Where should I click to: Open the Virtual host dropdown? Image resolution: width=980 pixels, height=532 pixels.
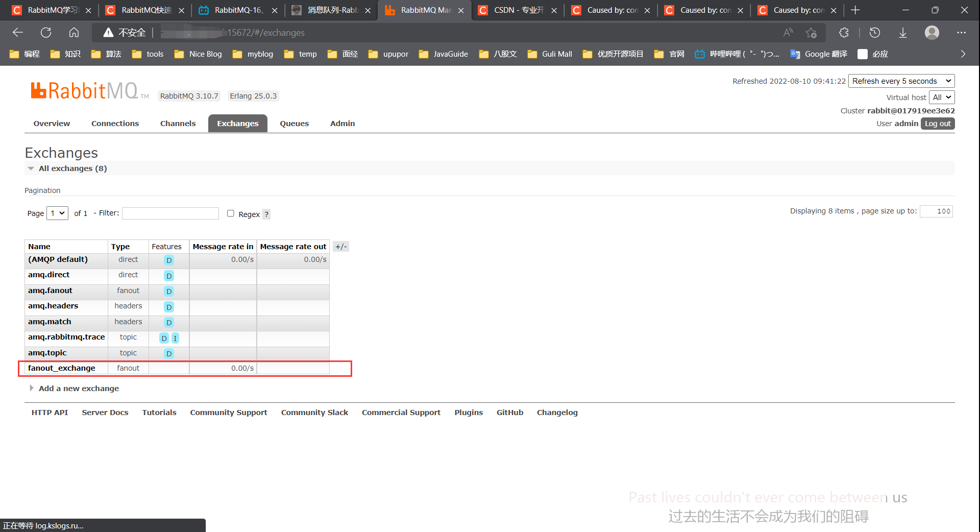point(942,97)
